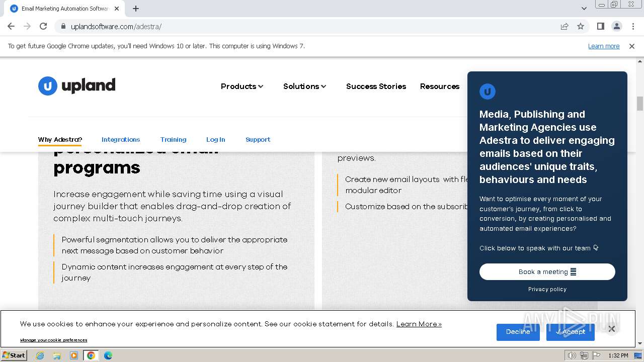Click the show desktop icon in the tray
Screen dimensions: 644x362
tap(638, 355)
